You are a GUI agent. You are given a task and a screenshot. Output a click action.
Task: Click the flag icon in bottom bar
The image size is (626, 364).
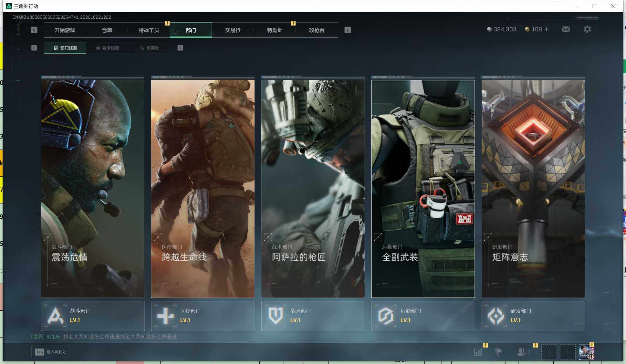[498, 352]
